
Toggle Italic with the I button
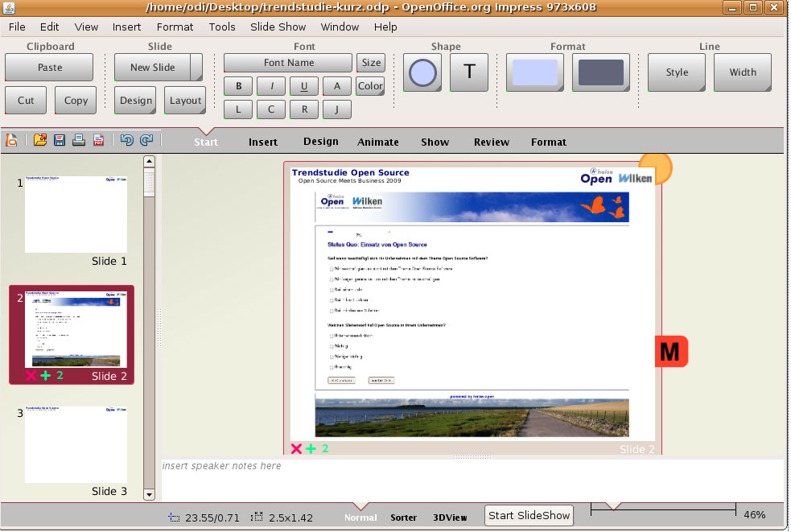(x=271, y=86)
